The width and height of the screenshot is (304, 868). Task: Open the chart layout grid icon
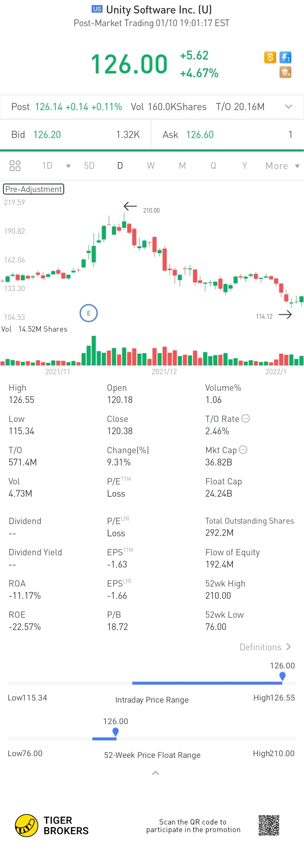pos(15,166)
